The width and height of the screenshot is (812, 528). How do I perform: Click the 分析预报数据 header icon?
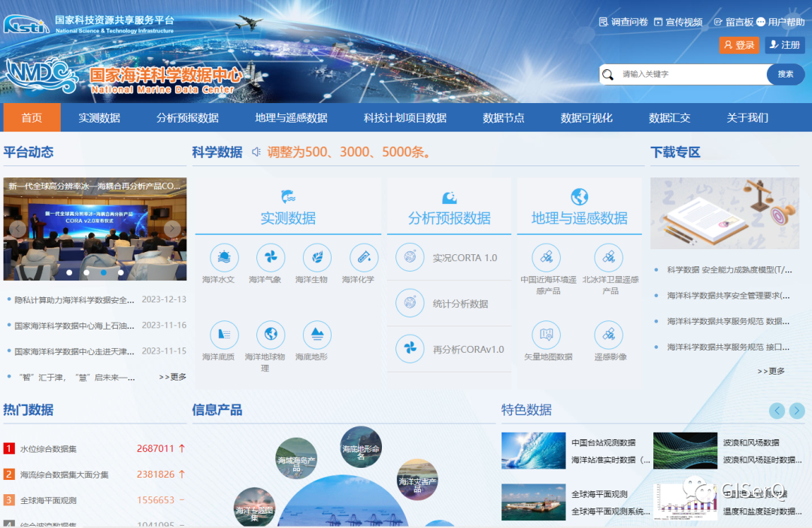pyautogui.click(x=449, y=197)
